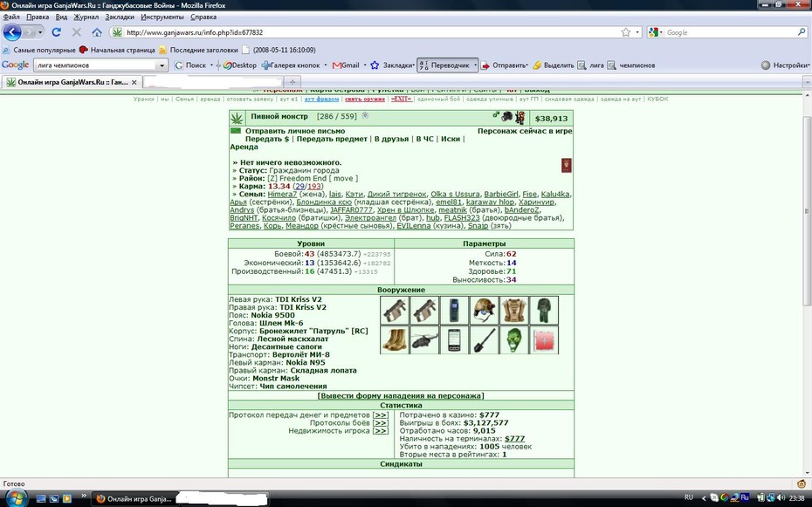The width and height of the screenshot is (812, 507).
Task: Click the Выделить highlighter toolbar button
Action: pyautogui.click(x=553, y=65)
